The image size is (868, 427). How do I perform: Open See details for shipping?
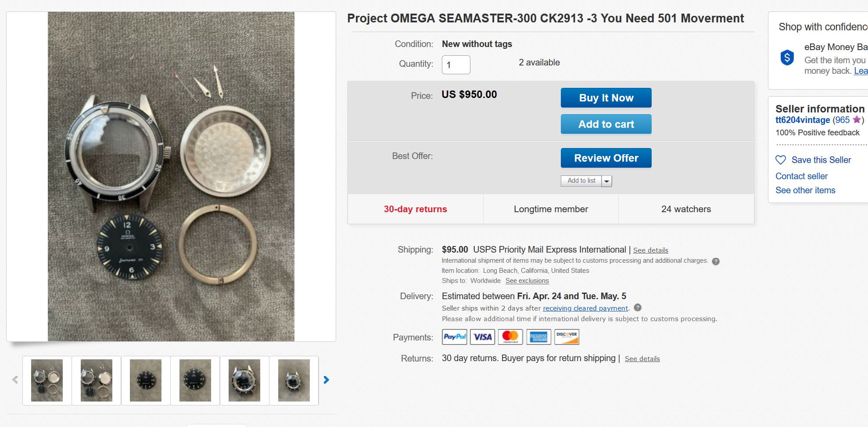tap(650, 250)
